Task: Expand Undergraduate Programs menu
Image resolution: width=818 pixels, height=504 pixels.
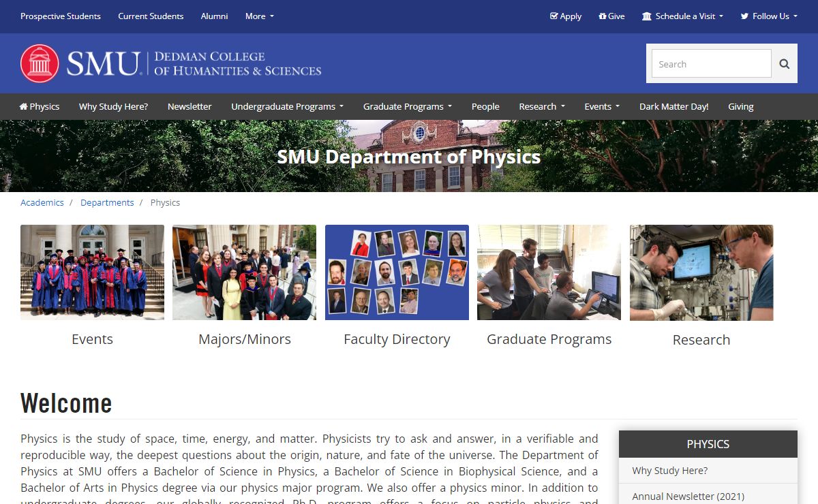Action: [x=288, y=106]
